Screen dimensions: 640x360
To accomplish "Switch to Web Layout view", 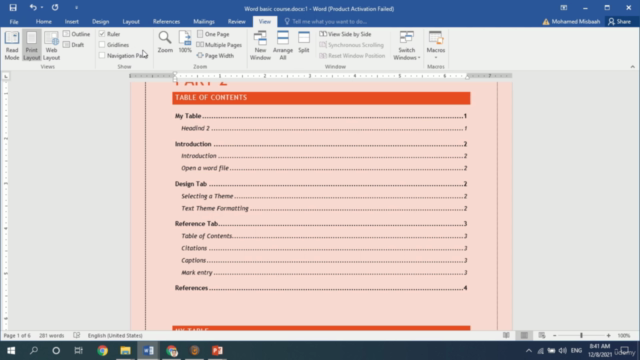I will click(x=51, y=46).
